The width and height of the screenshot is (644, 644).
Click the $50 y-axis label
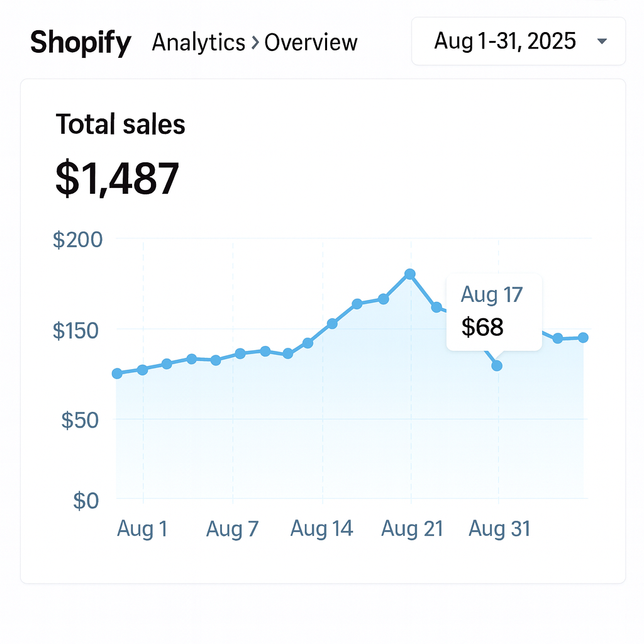pos(80,420)
